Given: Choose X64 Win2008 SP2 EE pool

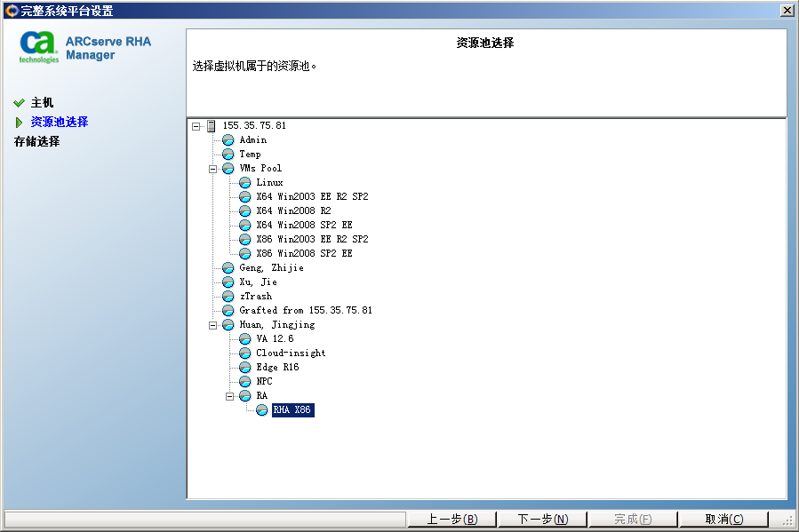Looking at the screenshot, I should 304,225.
